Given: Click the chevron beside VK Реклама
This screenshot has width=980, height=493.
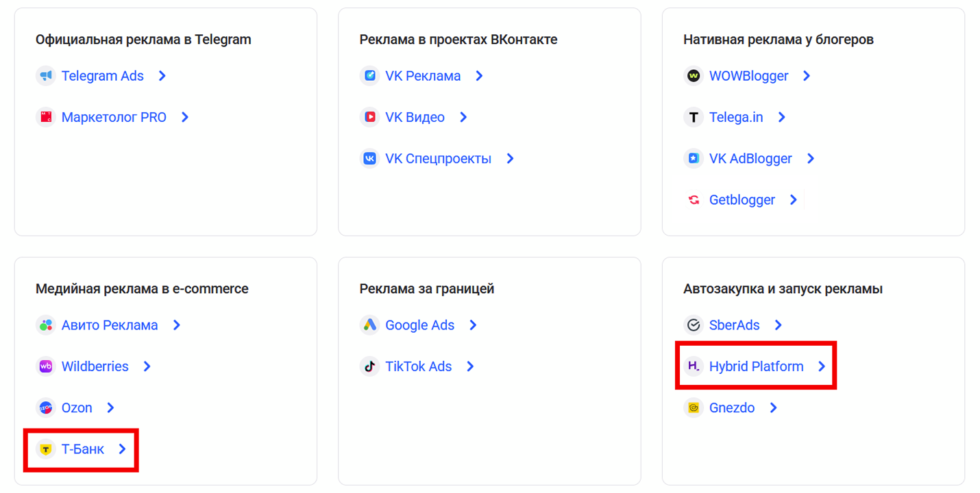Looking at the screenshot, I should pyautogui.click(x=480, y=76).
